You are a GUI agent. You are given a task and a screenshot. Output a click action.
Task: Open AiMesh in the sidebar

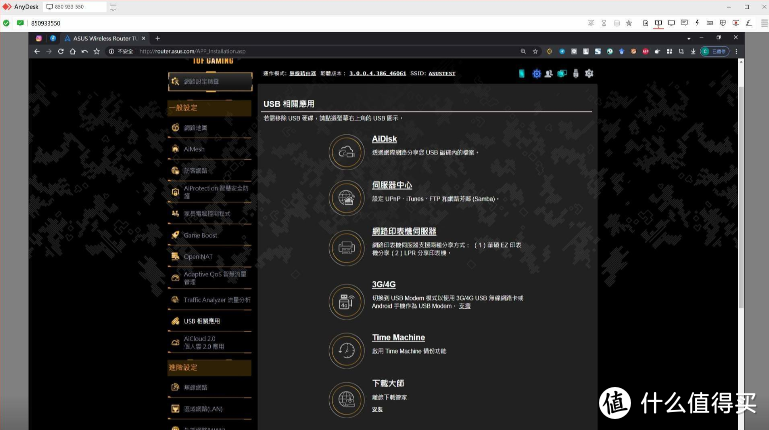click(210, 149)
